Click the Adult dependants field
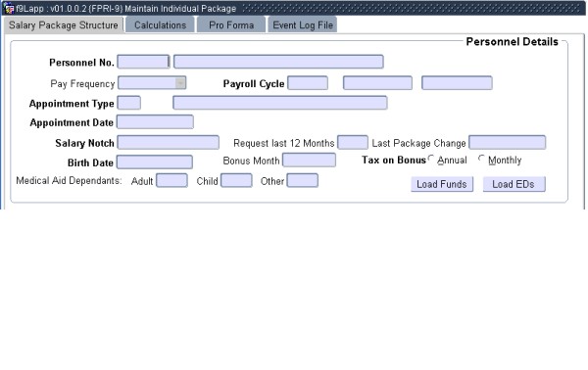Image resolution: width=588 pixels, height=370 pixels. (x=171, y=180)
